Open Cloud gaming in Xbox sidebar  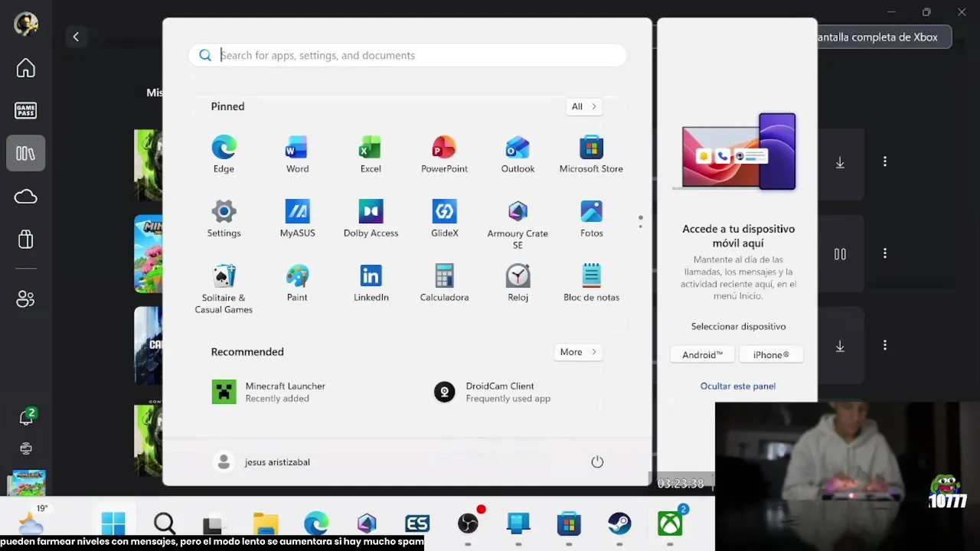click(x=26, y=197)
